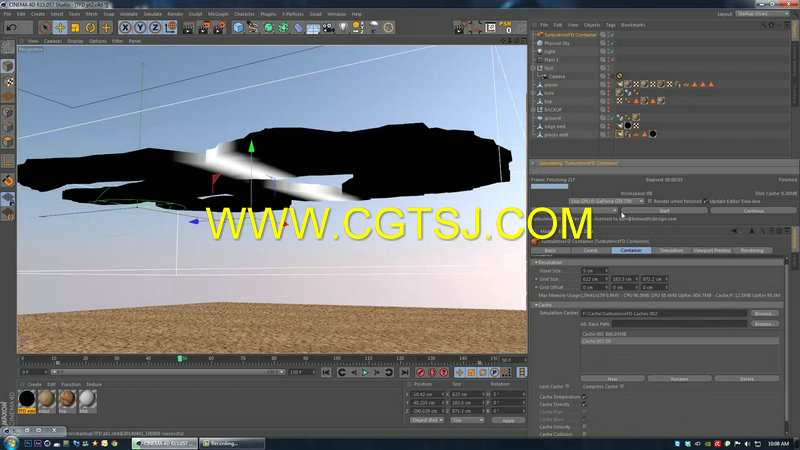Screen dimensions: 800x450
Task: Click the simulation Start button
Action: click(664, 211)
